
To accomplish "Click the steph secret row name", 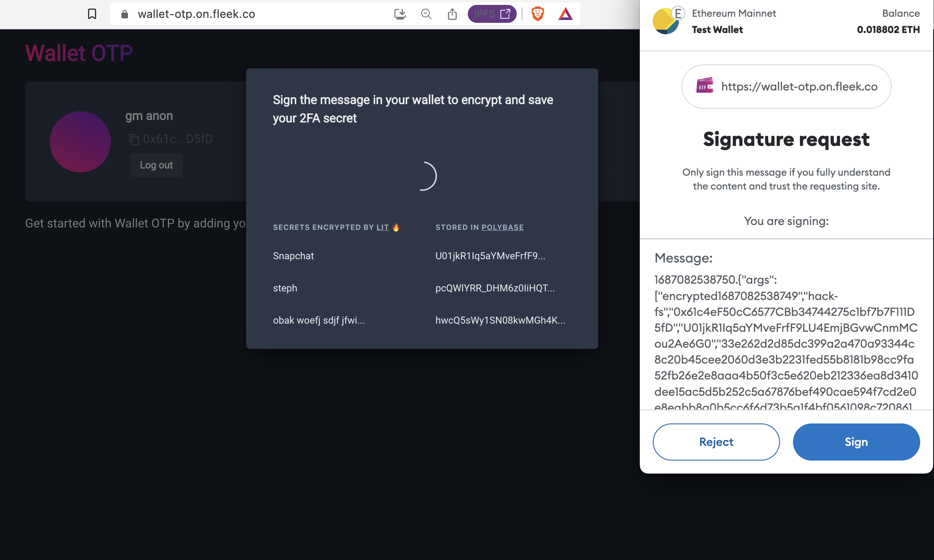I will [285, 288].
